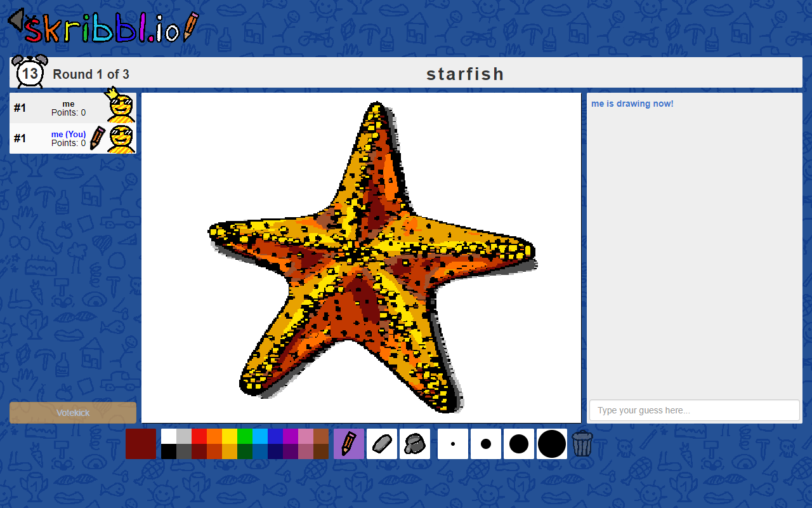The image size is (812, 508).
Task: Click the current dark red color preview
Action: (141, 444)
